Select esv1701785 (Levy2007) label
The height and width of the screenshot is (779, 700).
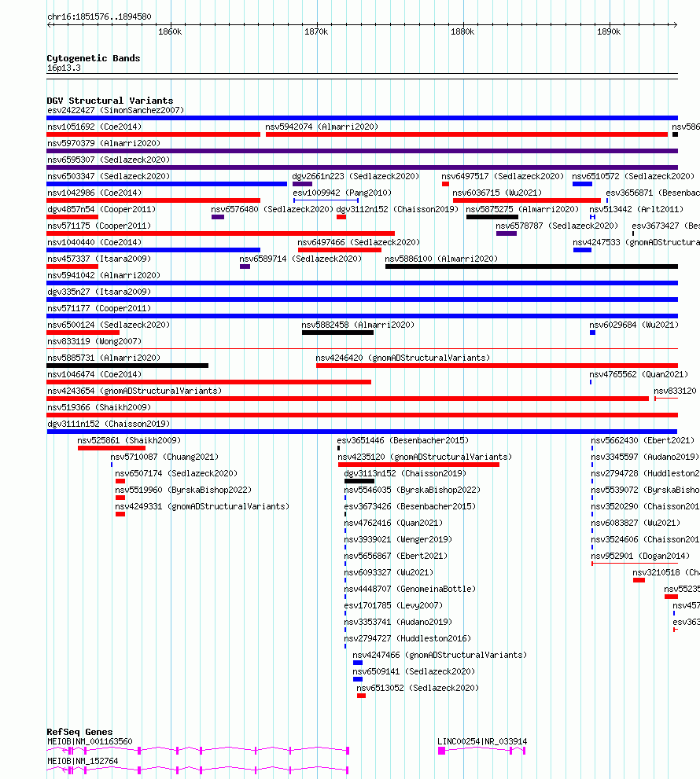(393, 605)
